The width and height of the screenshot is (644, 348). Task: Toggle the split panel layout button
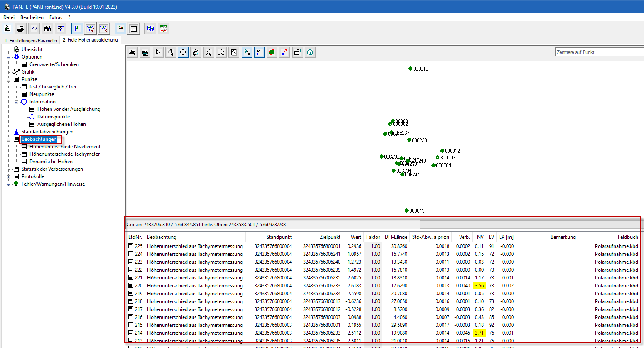click(120, 29)
